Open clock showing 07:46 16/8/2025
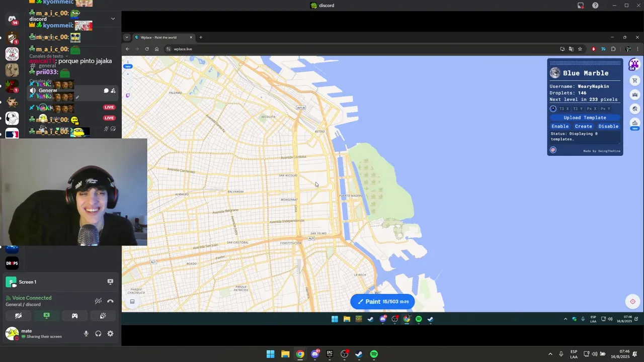The width and height of the screenshot is (644, 362). point(620,354)
